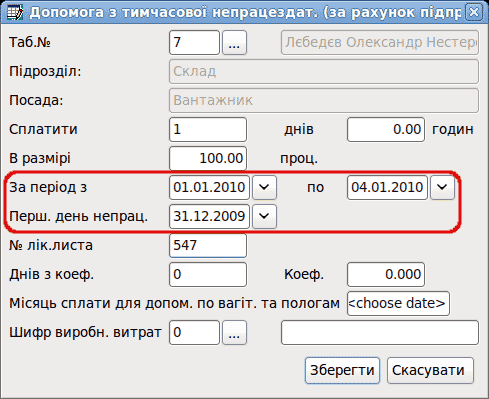489x399 pixels.
Task: Open employee lookup button next to Таб.№
Action: [234, 42]
